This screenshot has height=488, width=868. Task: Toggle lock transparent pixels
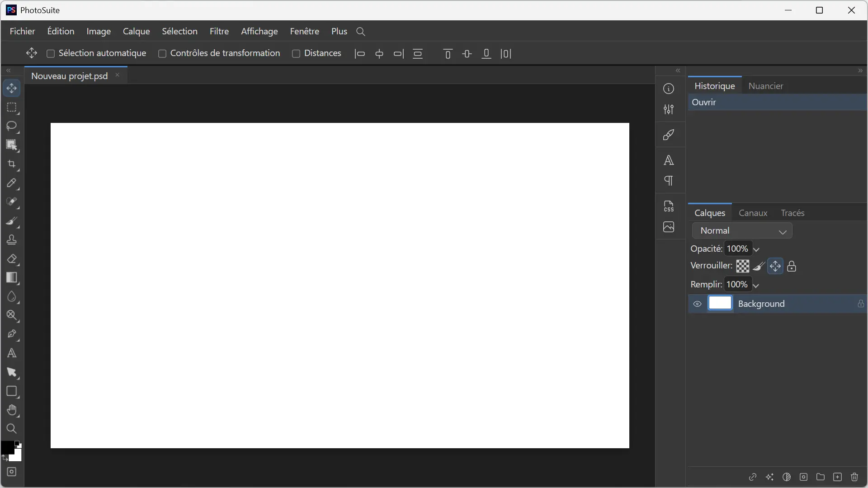[743, 266]
